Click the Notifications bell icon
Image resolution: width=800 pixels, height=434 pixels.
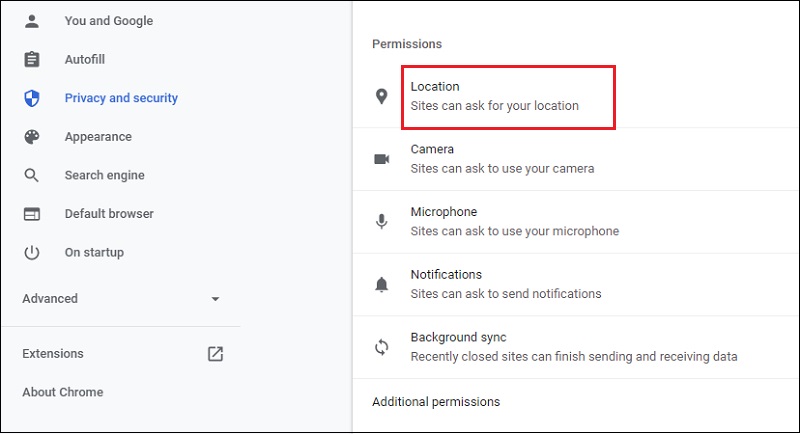(381, 284)
